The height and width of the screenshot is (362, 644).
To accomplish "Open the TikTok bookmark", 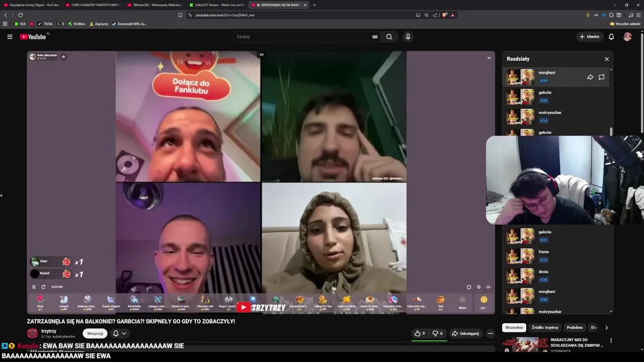I will click(45, 24).
